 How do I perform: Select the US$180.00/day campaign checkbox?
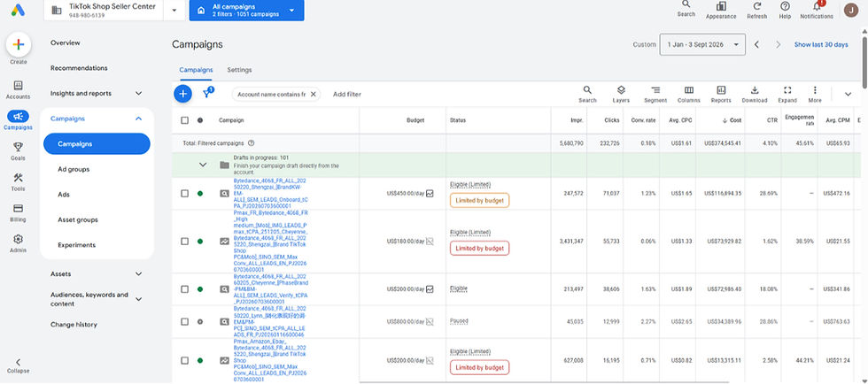[x=185, y=242]
